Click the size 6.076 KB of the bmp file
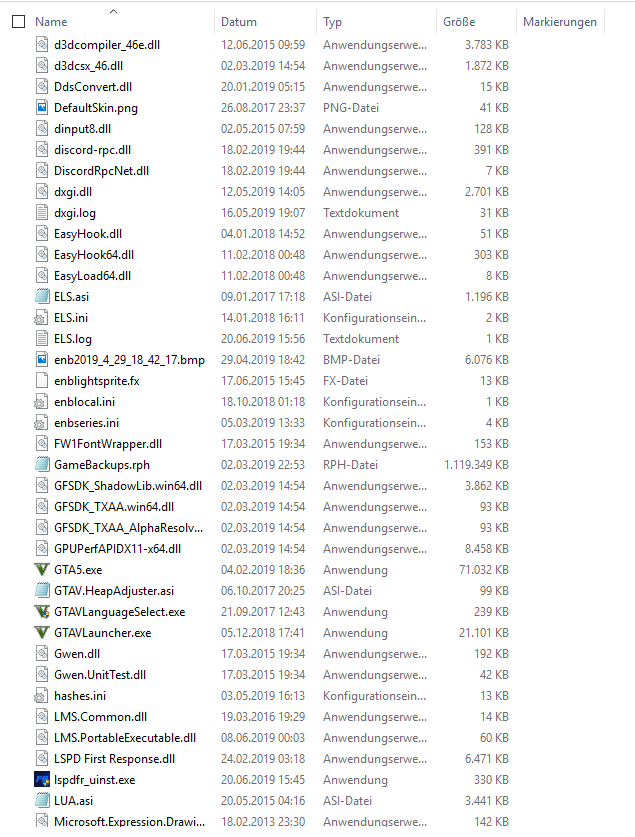The height and width of the screenshot is (837, 635). (486, 359)
